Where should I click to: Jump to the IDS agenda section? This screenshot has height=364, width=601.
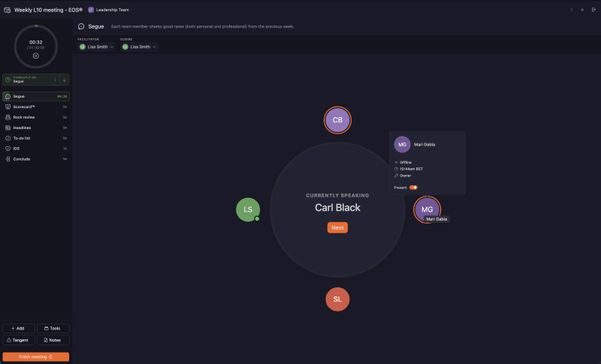point(35,148)
